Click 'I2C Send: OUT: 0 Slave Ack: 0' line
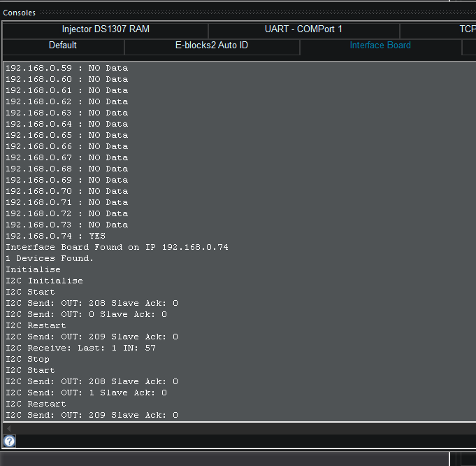The image size is (476, 466). coord(86,314)
